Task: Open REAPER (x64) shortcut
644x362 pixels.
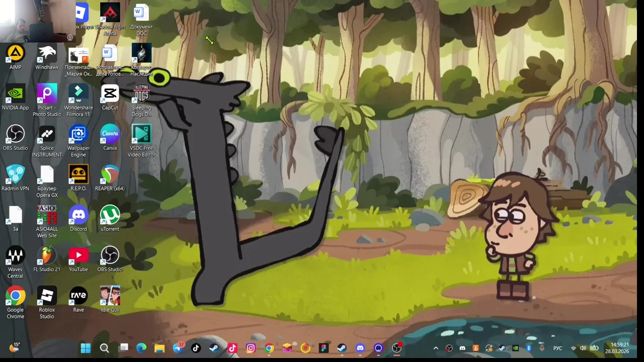Action: point(110,178)
